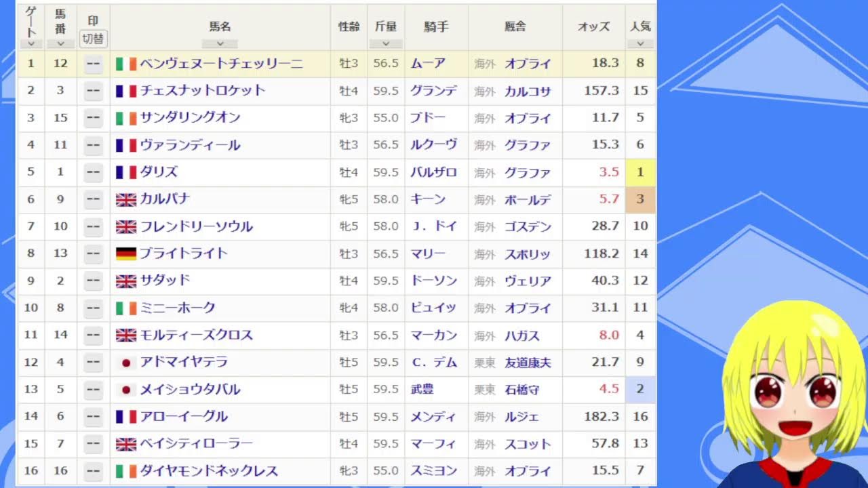Open trainer カルコサ link
This screenshot has width=868, height=488.
pyautogui.click(x=528, y=91)
